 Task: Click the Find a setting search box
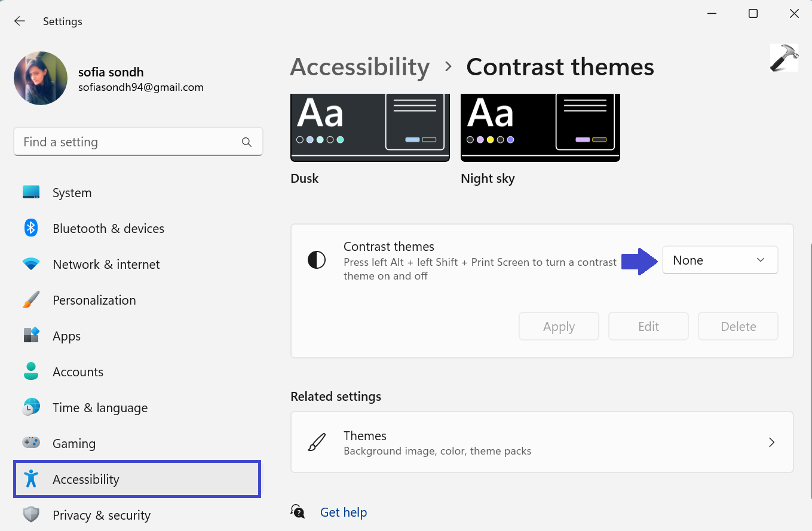tap(128, 142)
